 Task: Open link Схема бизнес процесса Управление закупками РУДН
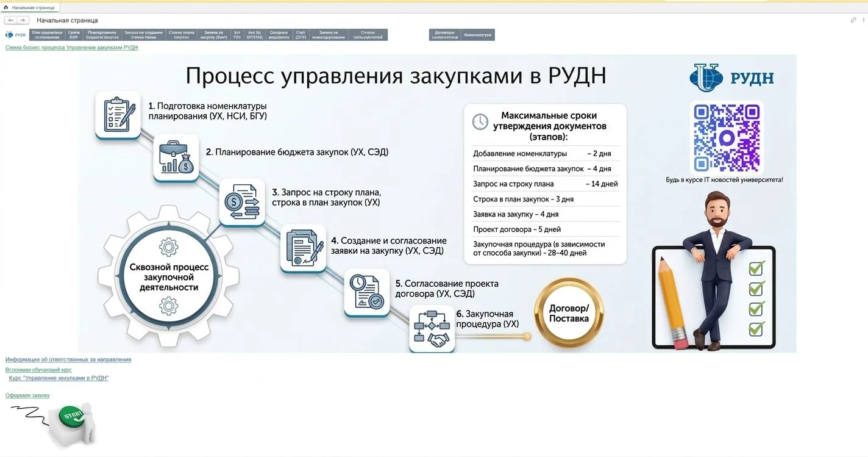point(72,48)
